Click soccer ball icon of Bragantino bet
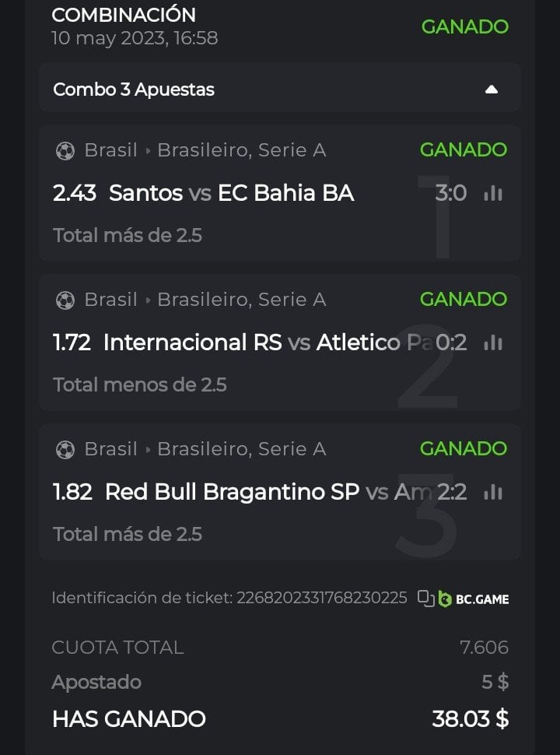 point(65,449)
